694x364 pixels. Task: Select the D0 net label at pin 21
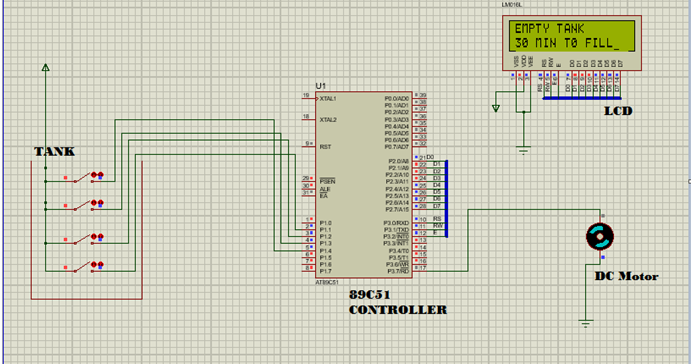click(430, 157)
